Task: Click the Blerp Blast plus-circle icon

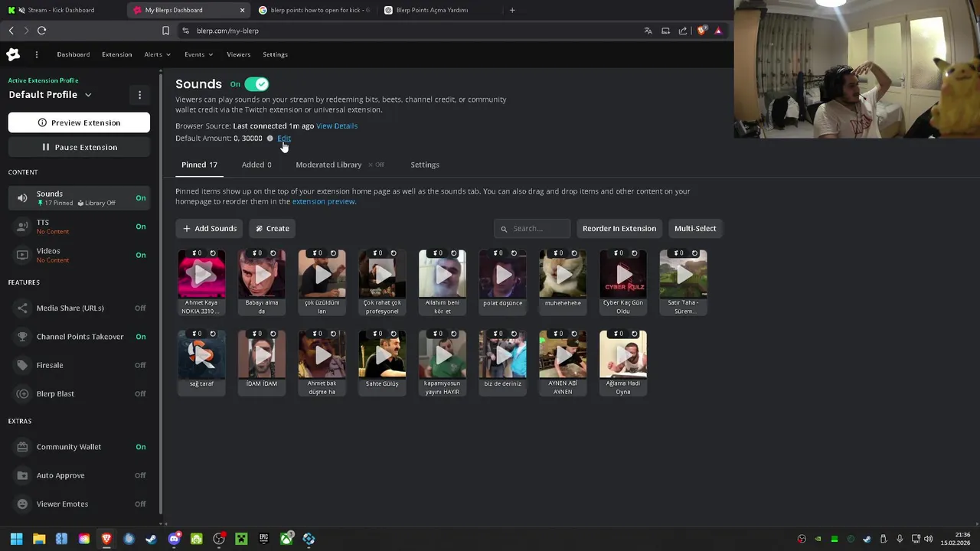Action: [x=22, y=394]
